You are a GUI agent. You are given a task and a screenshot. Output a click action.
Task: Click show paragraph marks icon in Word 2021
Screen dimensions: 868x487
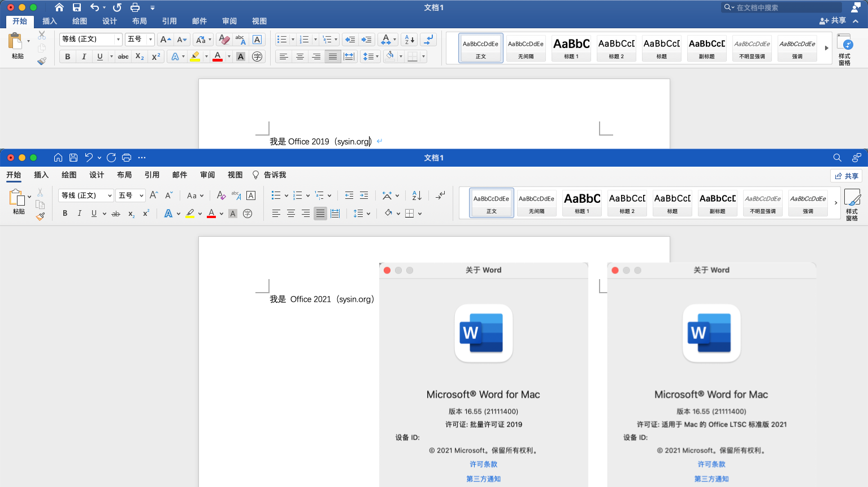pyautogui.click(x=441, y=195)
